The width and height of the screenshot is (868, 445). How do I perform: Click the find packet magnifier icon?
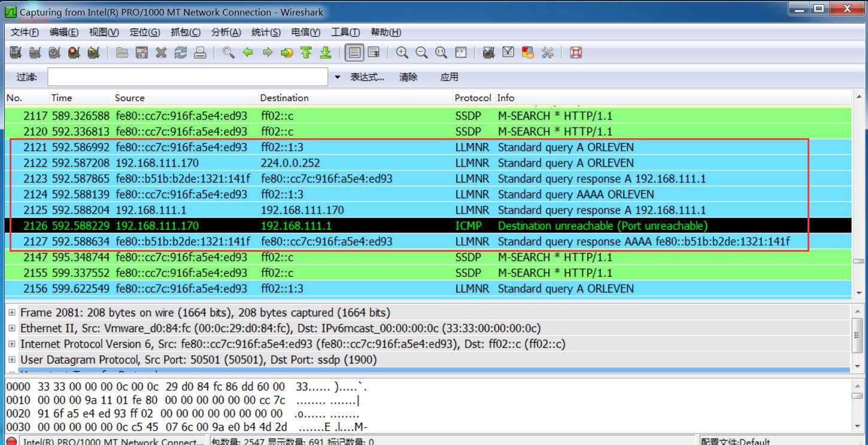[x=228, y=53]
